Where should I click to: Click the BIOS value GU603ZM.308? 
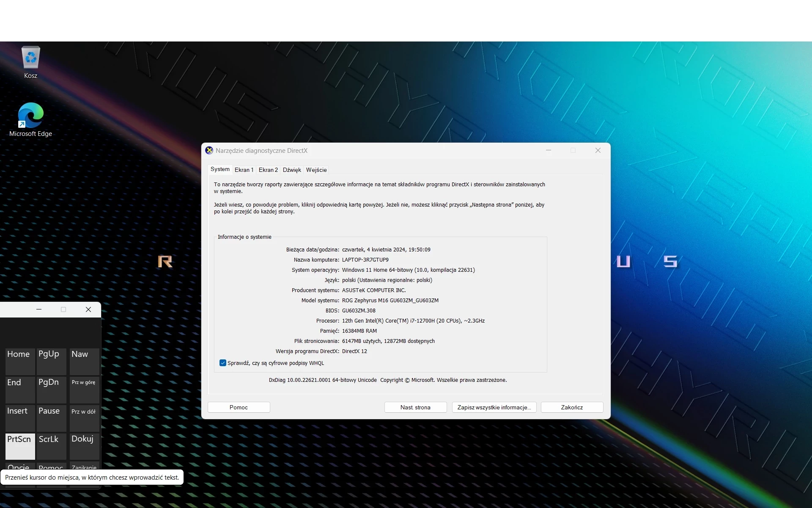coord(359,310)
